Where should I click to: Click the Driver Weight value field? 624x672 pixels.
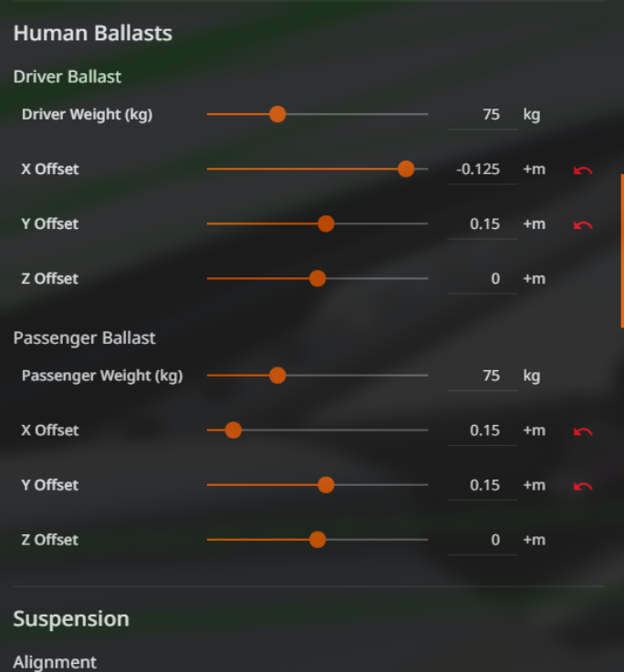483,115
